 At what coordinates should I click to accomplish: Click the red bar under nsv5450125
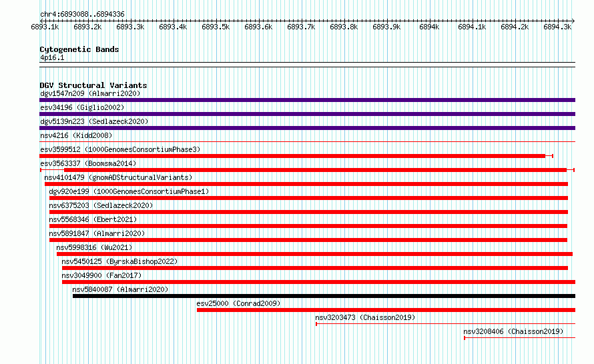pyautogui.click(x=315, y=268)
